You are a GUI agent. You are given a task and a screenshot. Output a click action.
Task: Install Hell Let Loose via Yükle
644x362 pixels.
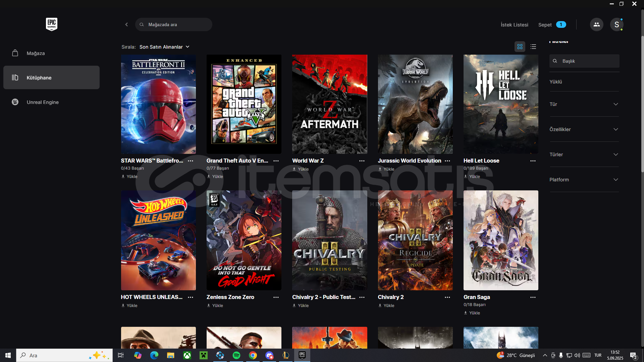click(472, 177)
